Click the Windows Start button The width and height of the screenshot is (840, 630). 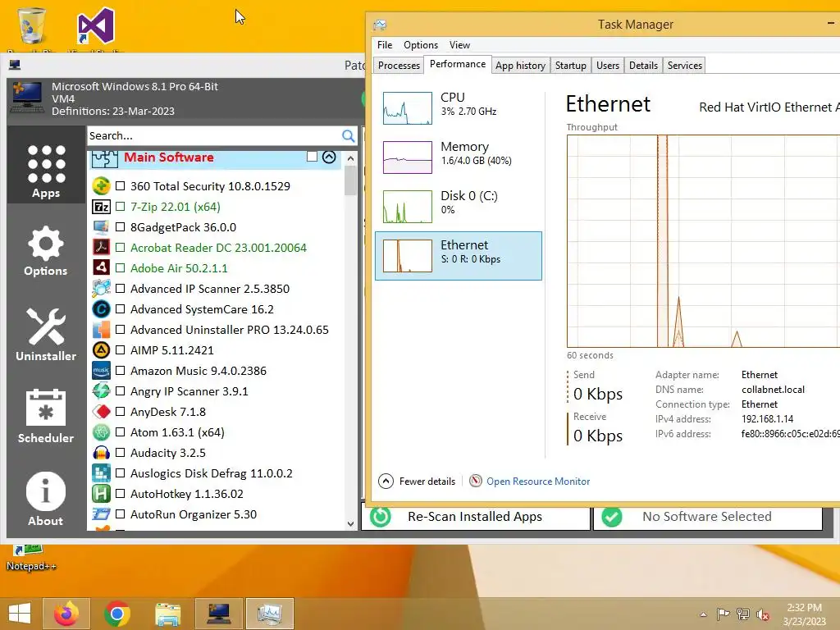tap(20, 614)
